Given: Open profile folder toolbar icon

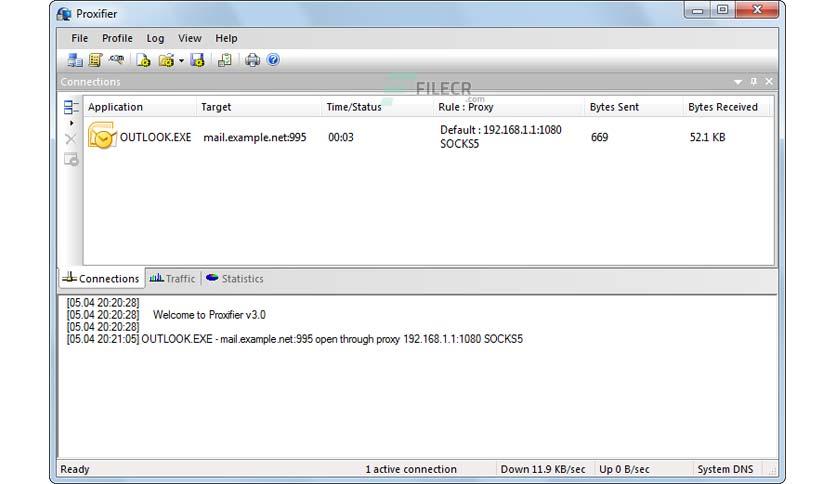Looking at the screenshot, I should tap(166, 60).
